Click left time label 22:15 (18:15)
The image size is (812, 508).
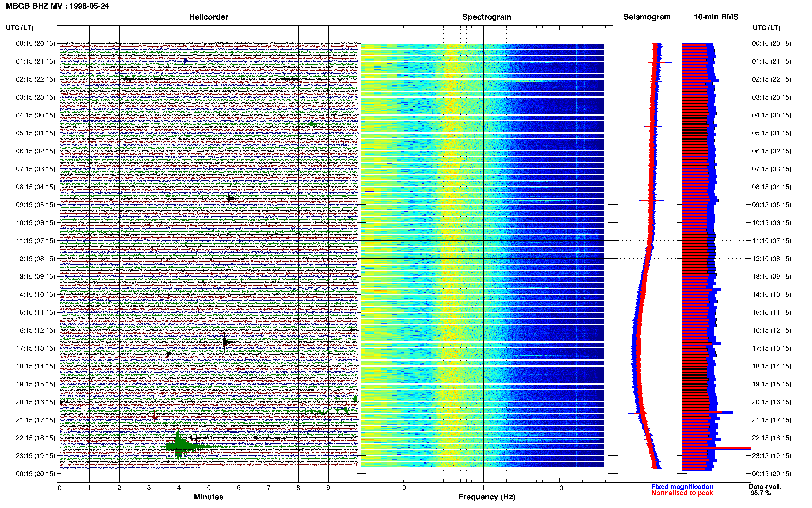[36, 438]
